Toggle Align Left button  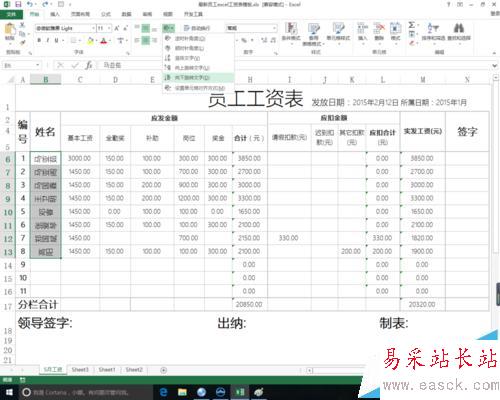click(137, 41)
